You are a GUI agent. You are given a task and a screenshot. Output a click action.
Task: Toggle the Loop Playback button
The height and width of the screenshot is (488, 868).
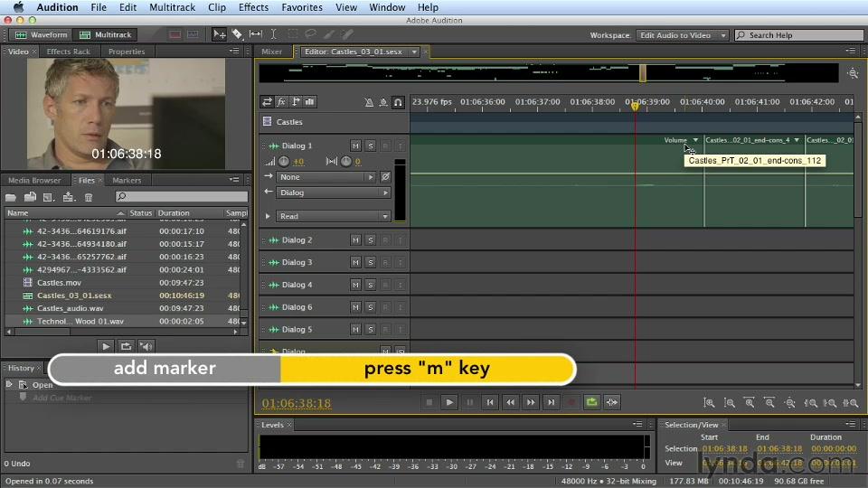click(591, 402)
